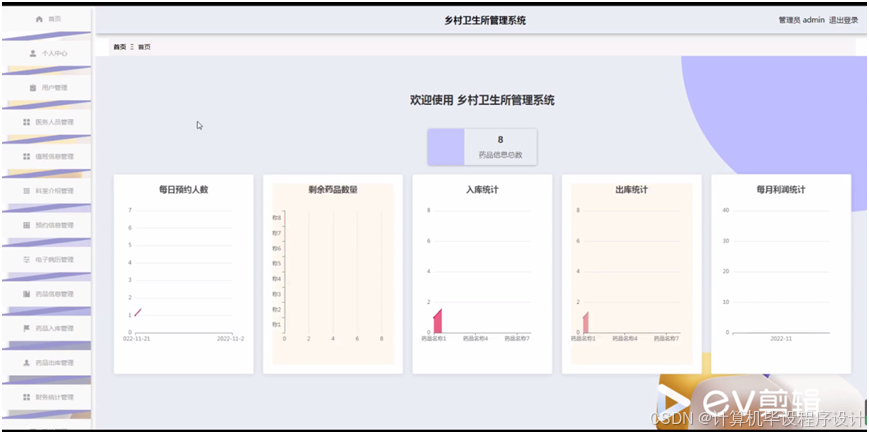This screenshot has height=434, width=869.
Task: Click the grid icon beside 医务人员管理
Action: coord(26,122)
